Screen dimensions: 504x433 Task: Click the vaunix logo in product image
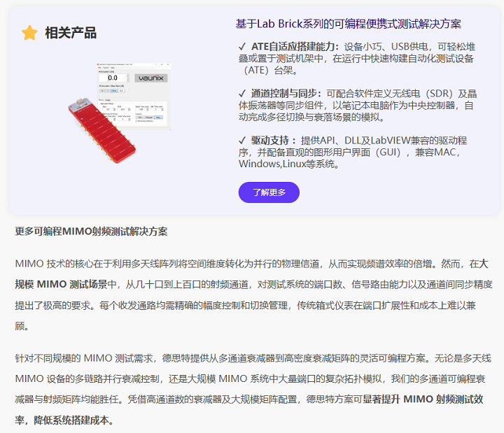150,78
